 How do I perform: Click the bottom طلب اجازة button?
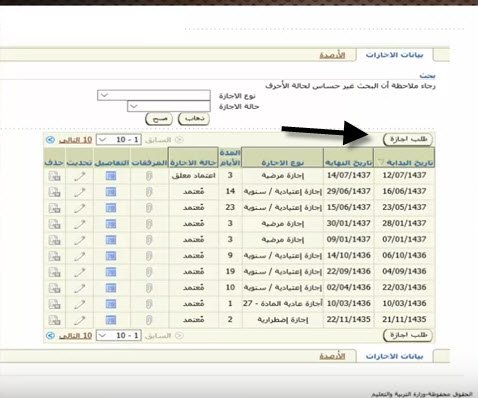[x=408, y=335]
